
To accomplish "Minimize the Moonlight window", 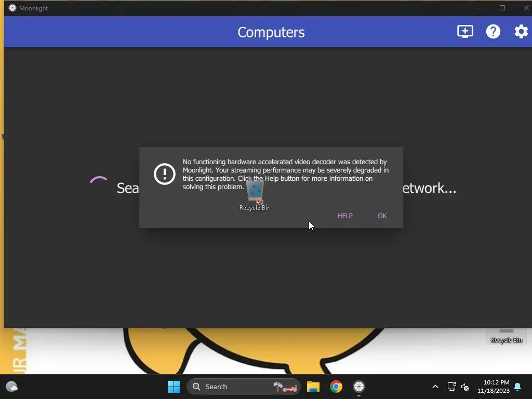I will (479, 8).
